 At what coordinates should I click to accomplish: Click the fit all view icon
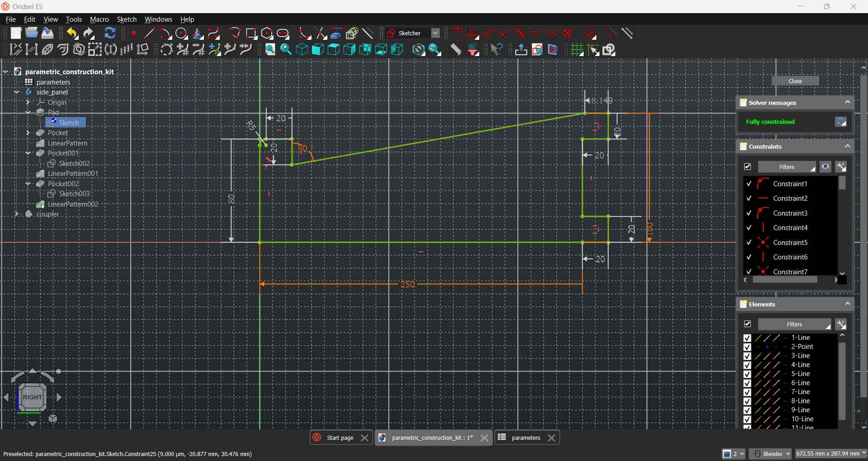[x=270, y=50]
